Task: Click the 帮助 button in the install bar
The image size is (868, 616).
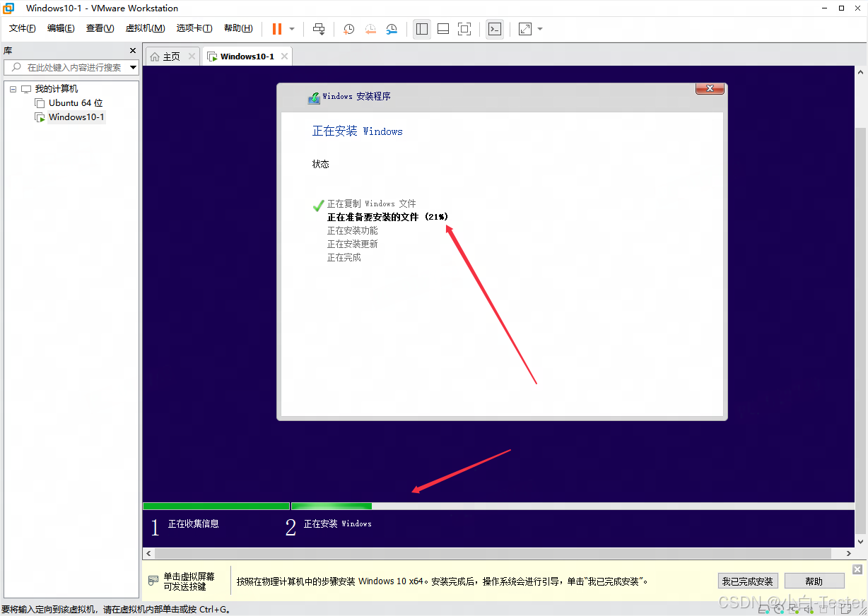Action: click(x=814, y=581)
